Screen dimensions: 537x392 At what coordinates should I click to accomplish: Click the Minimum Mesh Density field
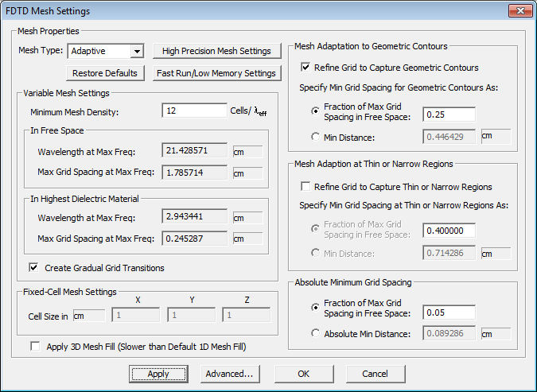193,111
